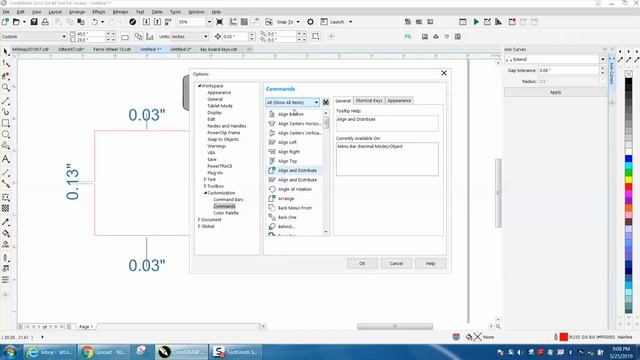Click the Landscape orientation icon
Image resolution: width=640 pixels, height=360 pixels.
pos(125,37)
